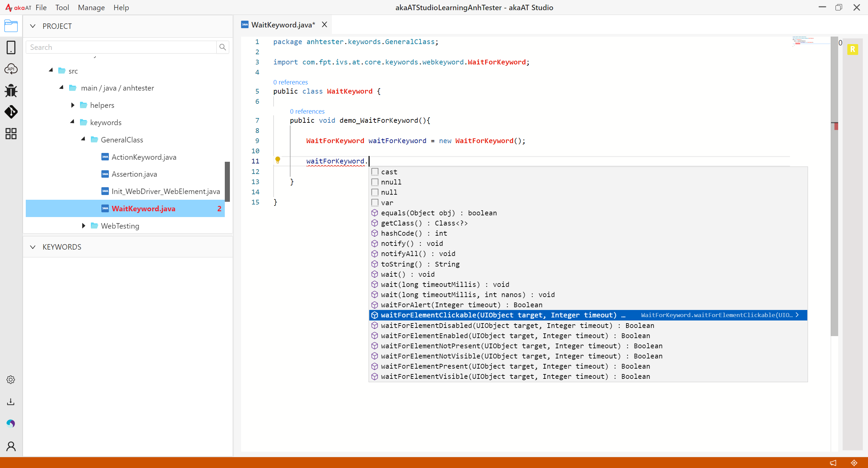
Task: Open the API cloud sidebar icon
Action: [11, 69]
